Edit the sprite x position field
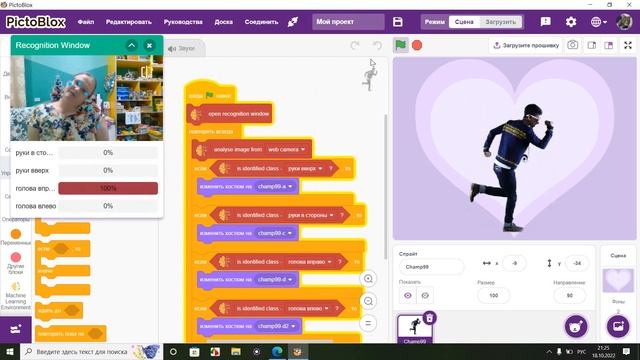Image resolution: width=640 pixels, height=360 pixels. (x=514, y=264)
